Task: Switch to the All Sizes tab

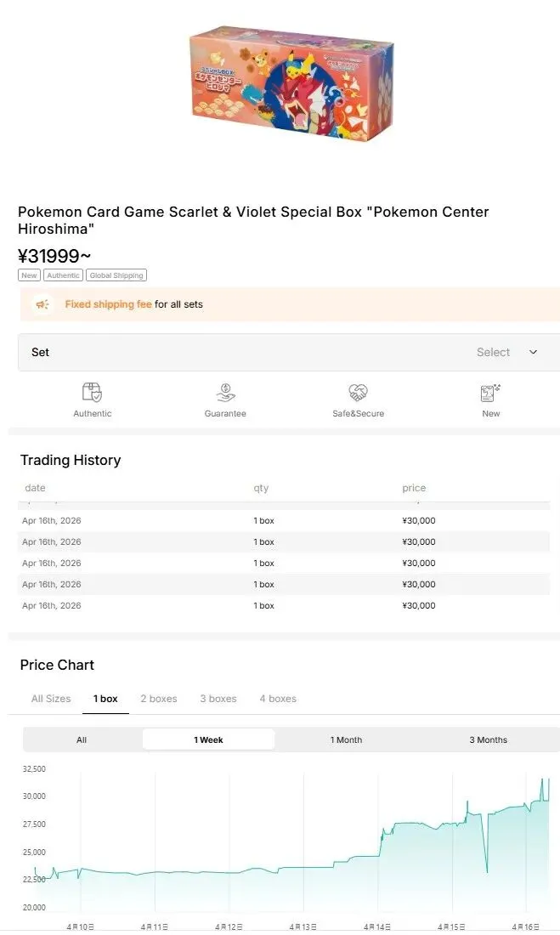Action: [51, 699]
